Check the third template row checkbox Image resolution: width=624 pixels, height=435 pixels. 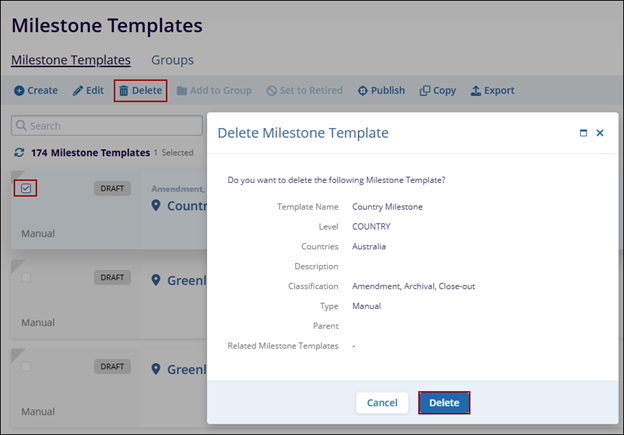click(x=26, y=367)
